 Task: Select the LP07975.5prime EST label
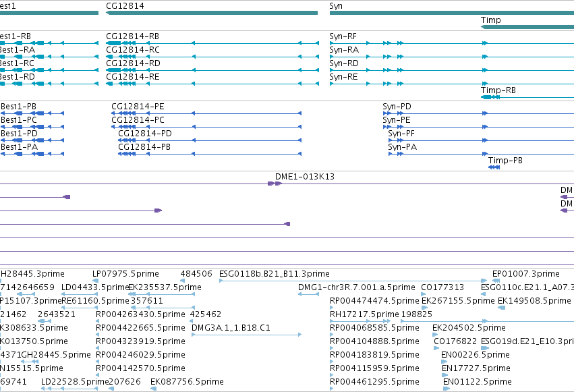point(125,274)
